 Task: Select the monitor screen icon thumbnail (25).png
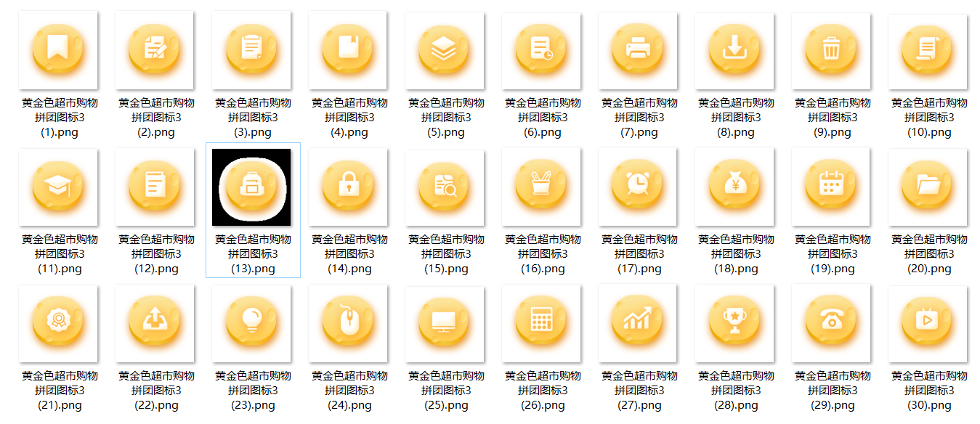[x=445, y=324]
